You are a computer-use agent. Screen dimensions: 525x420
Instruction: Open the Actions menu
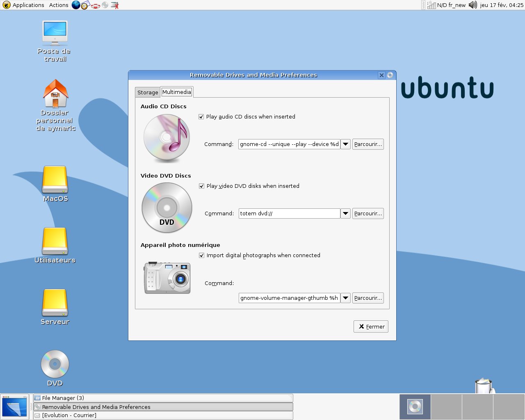click(59, 5)
